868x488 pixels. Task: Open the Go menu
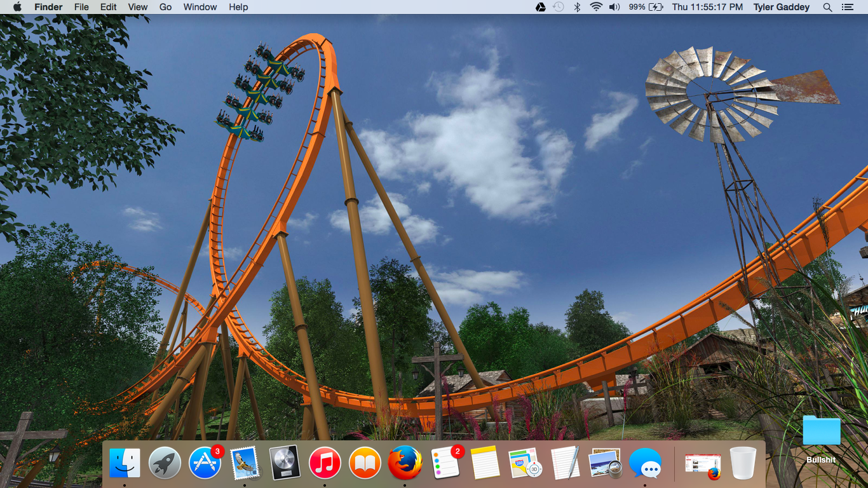pyautogui.click(x=165, y=7)
